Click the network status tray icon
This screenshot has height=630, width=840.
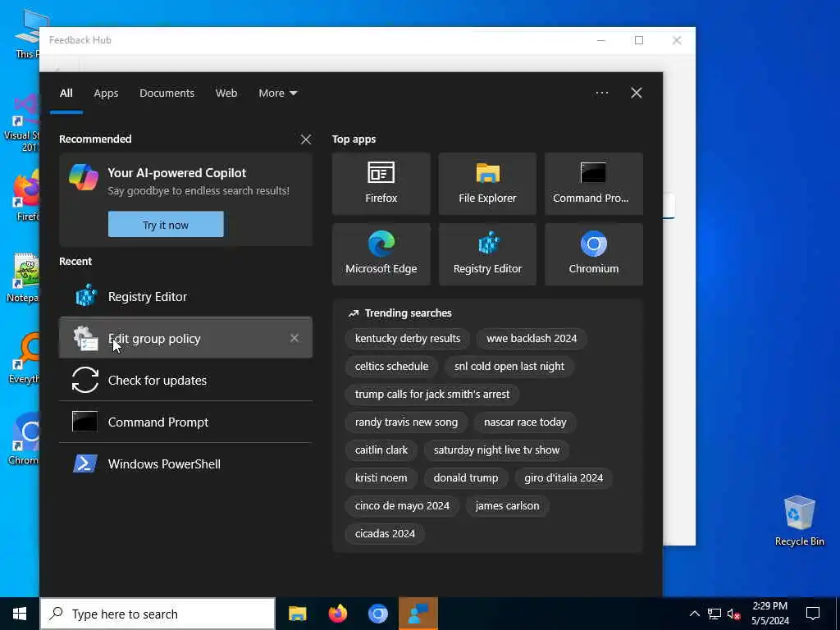click(x=714, y=614)
